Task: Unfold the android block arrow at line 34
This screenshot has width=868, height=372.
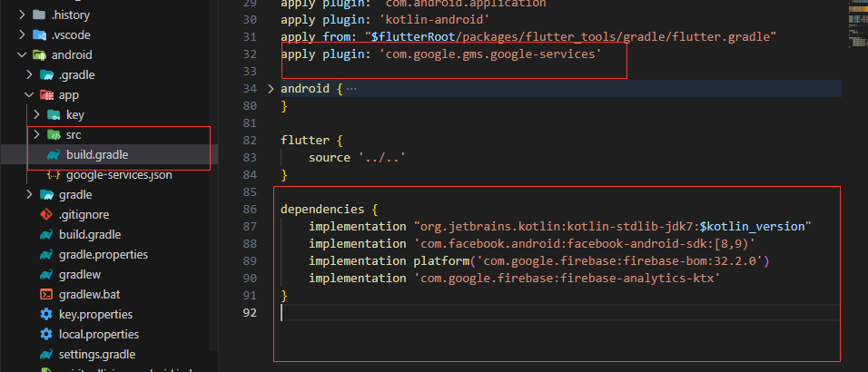Action: [x=270, y=89]
